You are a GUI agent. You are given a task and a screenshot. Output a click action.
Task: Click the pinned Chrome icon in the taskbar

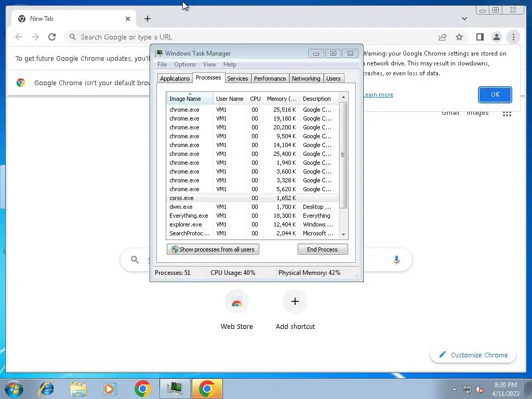[x=142, y=389]
